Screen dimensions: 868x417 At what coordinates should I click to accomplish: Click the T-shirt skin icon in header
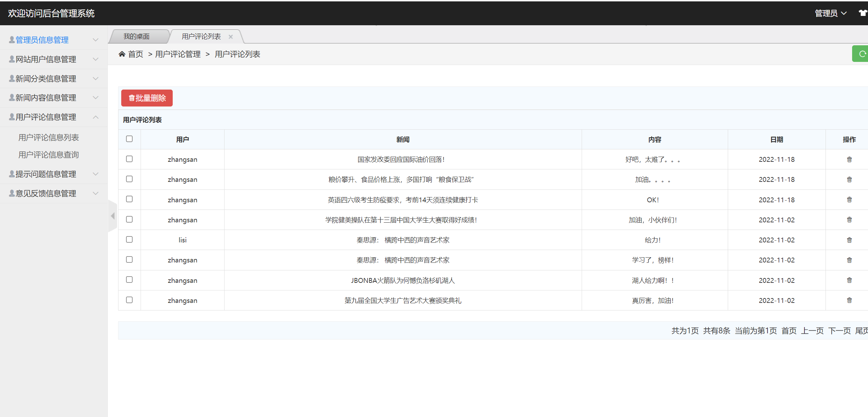pos(862,13)
